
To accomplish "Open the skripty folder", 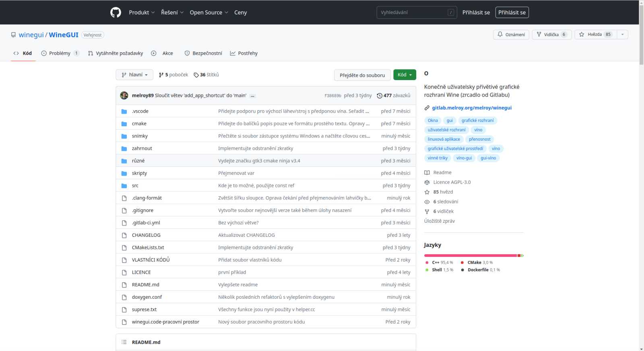I will tap(139, 173).
